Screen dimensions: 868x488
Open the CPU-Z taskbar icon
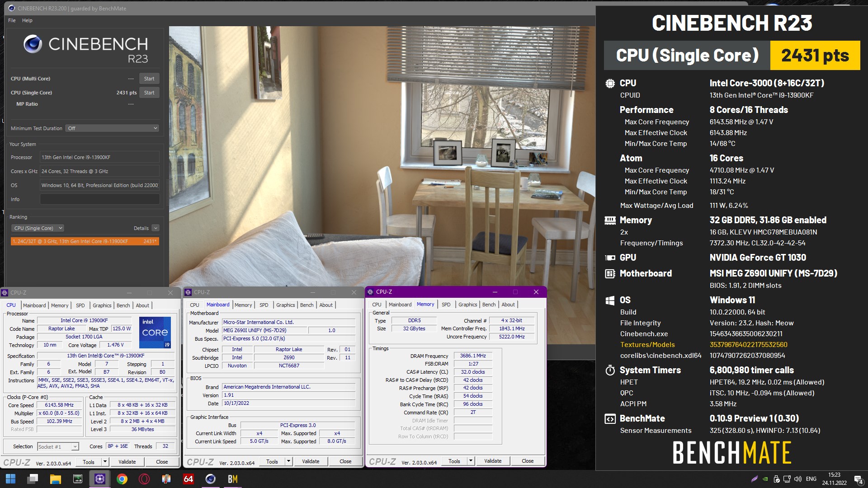[x=99, y=479]
